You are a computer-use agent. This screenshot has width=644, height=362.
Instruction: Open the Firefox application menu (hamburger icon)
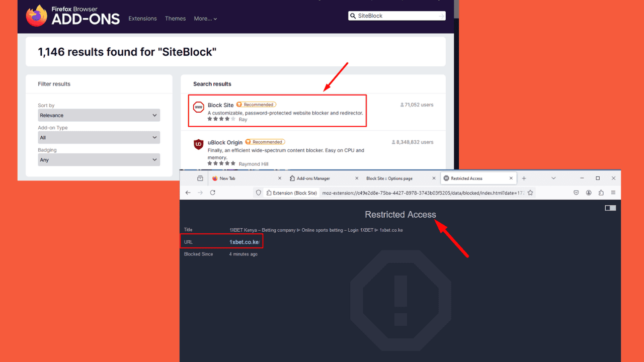tap(613, 193)
